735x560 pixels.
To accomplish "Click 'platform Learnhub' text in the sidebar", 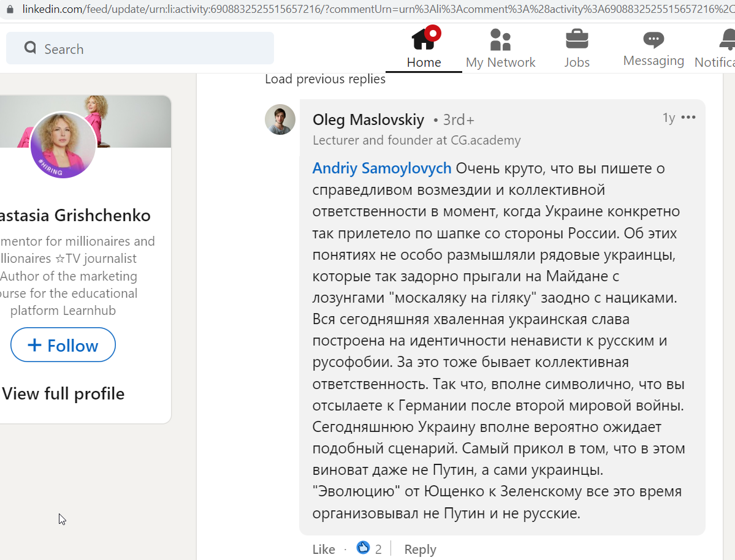I will tap(63, 311).
